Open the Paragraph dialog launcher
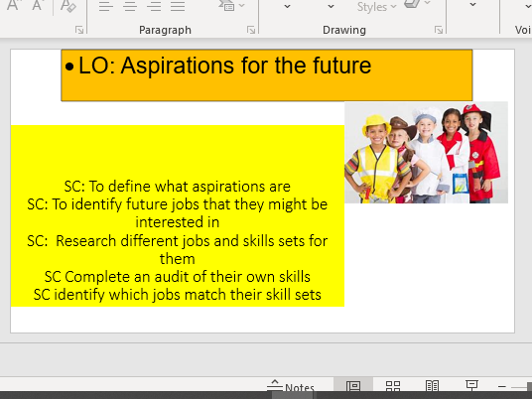Screen dimensions: 532x399 click(x=251, y=30)
